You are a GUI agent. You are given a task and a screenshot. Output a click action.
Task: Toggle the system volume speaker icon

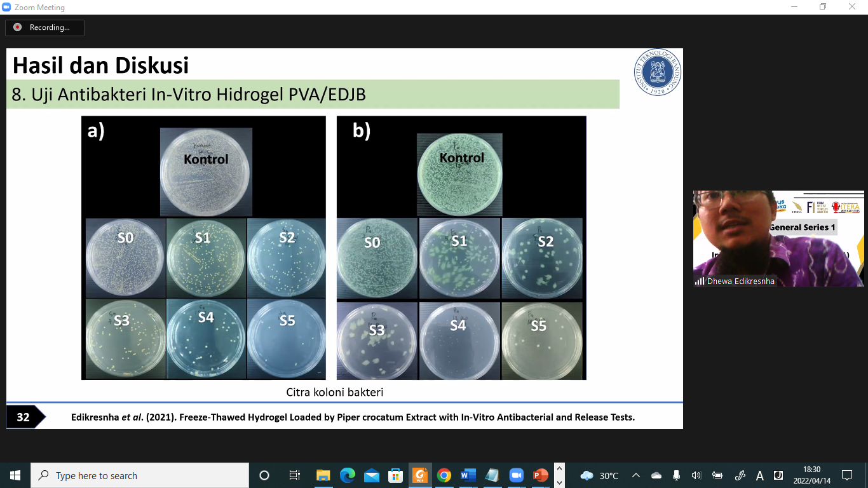coord(696,475)
